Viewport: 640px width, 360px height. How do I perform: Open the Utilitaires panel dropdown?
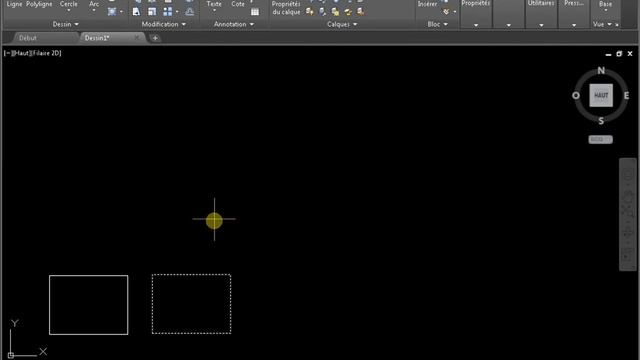(x=541, y=25)
